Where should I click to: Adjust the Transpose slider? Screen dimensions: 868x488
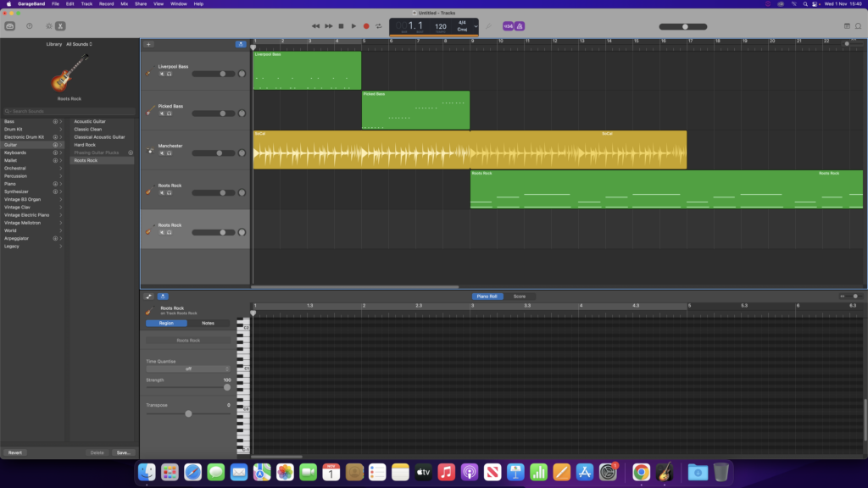coord(188,413)
